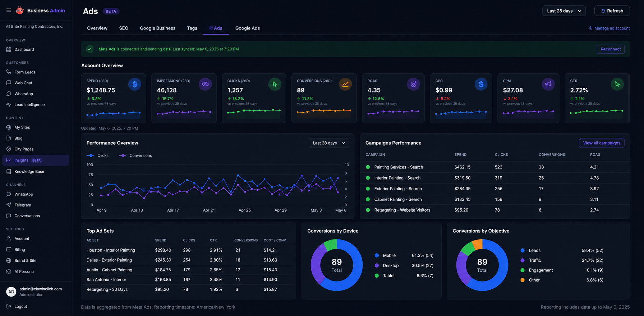Click the Conversions by Device donut chart
The width and height of the screenshot is (644, 316).
point(337,265)
